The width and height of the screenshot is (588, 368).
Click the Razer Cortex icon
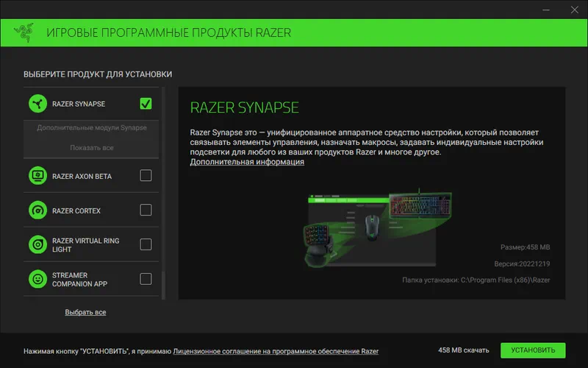click(38, 210)
